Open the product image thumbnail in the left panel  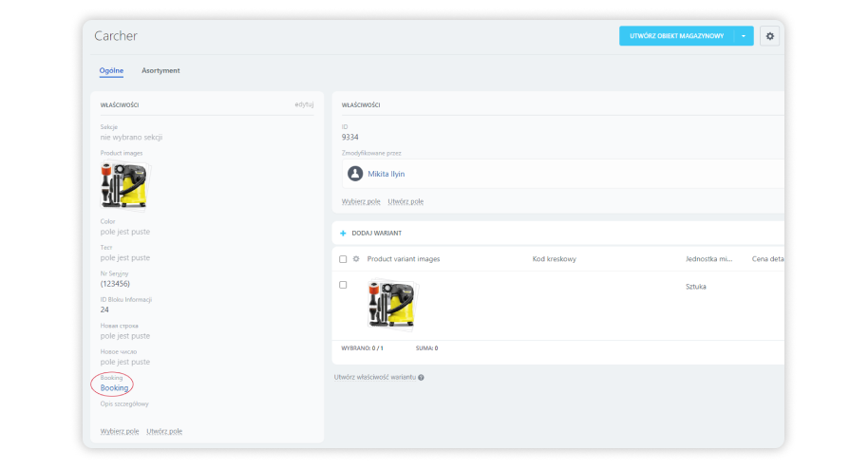pyautogui.click(x=124, y=185)
